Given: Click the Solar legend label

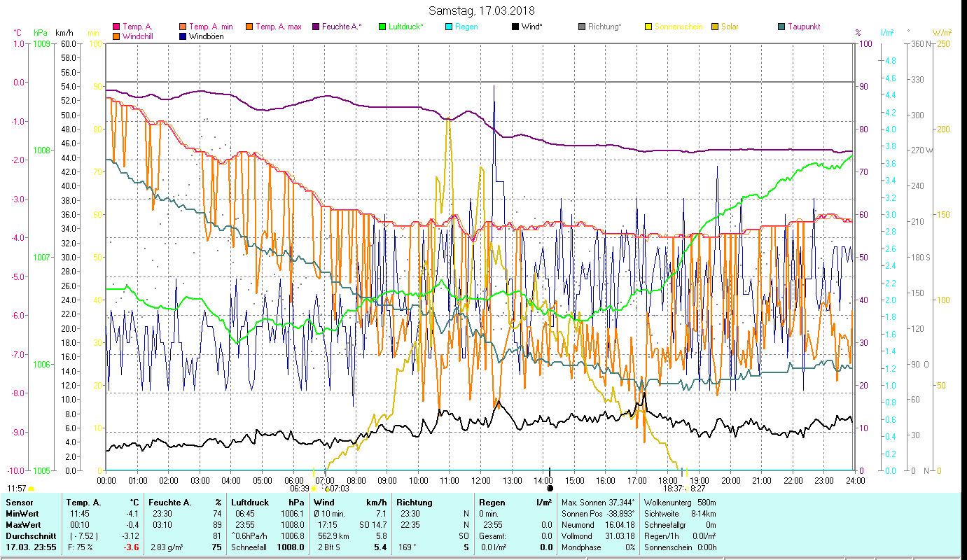Looking at the screenshot, I should 730,27.
